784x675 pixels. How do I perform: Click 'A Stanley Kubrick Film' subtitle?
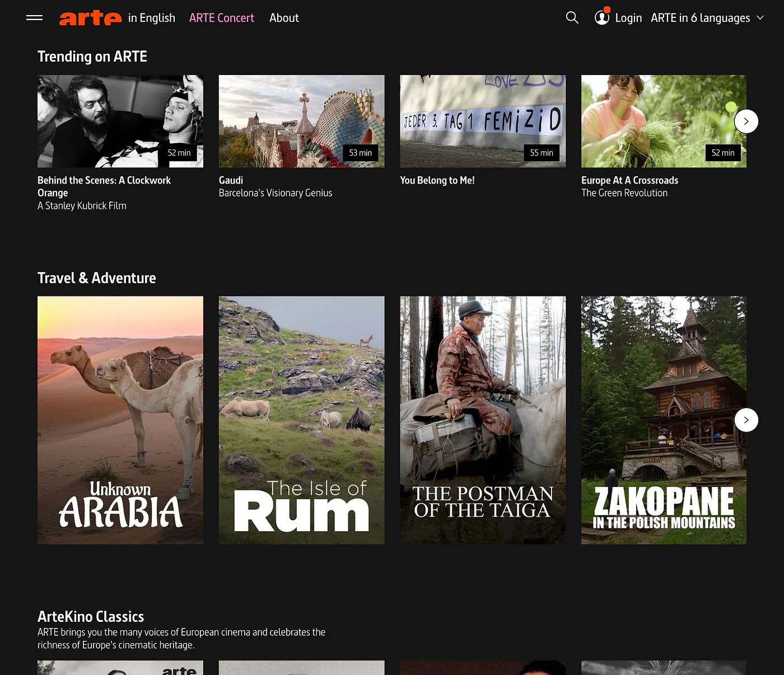82,205
